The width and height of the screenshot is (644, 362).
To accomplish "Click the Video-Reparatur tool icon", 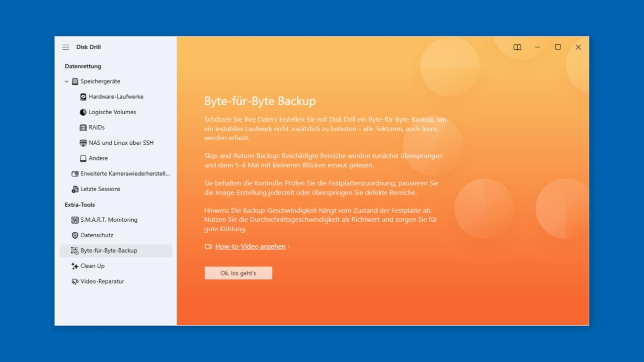I will coord(75,282).
